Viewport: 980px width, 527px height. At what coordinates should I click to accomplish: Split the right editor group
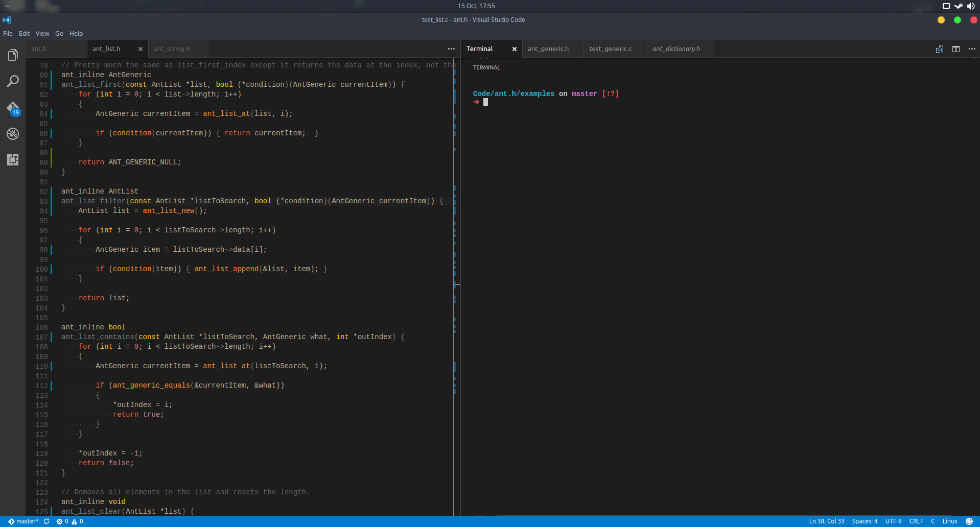pyautogui.click(x=956, y=49)
